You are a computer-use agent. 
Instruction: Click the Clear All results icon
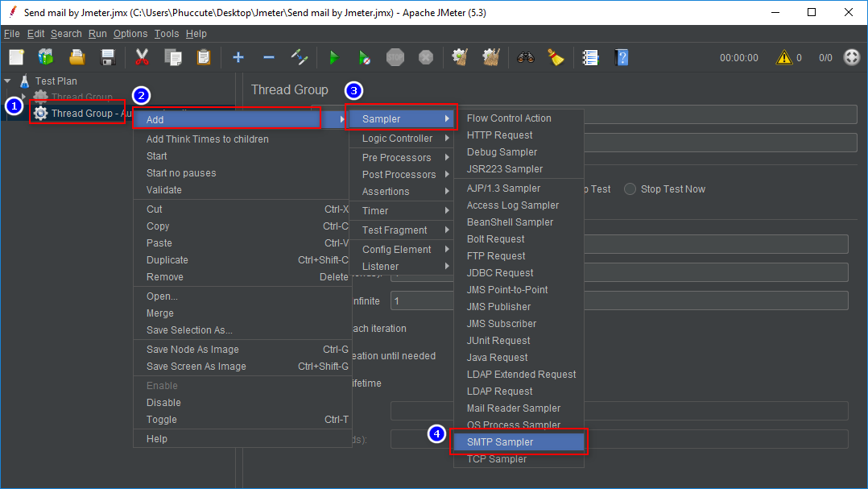coord(491,57)
